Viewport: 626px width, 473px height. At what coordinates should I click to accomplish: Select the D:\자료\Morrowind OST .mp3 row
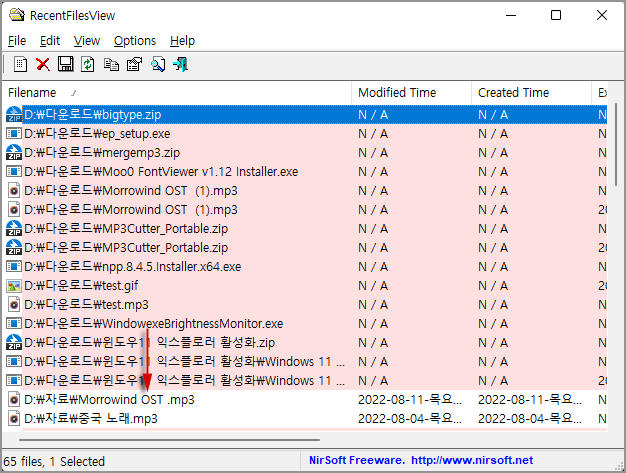pos(306,400)
